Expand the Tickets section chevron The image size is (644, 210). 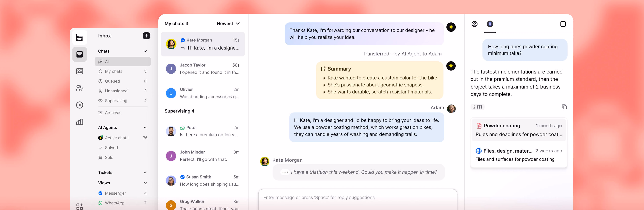click(145, 172)
